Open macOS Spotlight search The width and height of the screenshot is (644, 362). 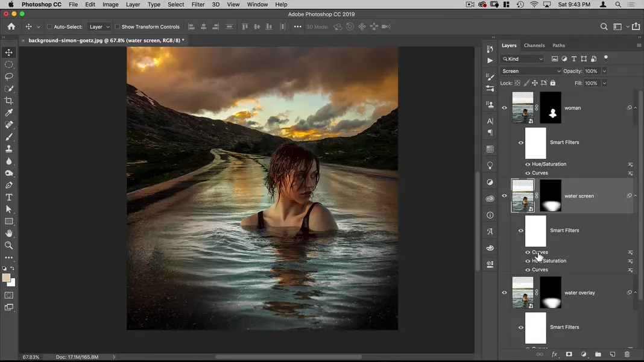(x=617, y=4)
